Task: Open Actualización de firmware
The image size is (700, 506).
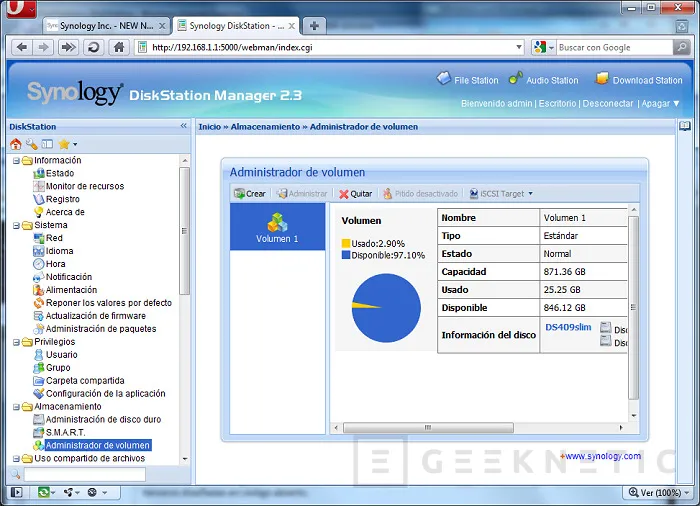Action: click(x=96, y=316)
